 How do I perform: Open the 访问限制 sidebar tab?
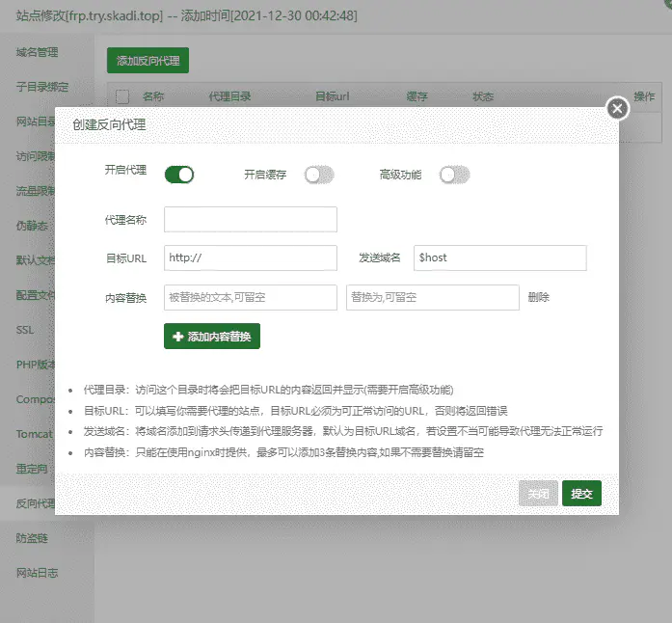(35, 156)
